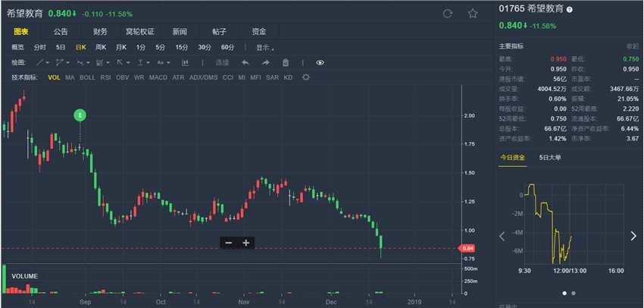This screenshot has height=308, width=644.
Task: Go to next fund flow panel
Action: (633, 236)
